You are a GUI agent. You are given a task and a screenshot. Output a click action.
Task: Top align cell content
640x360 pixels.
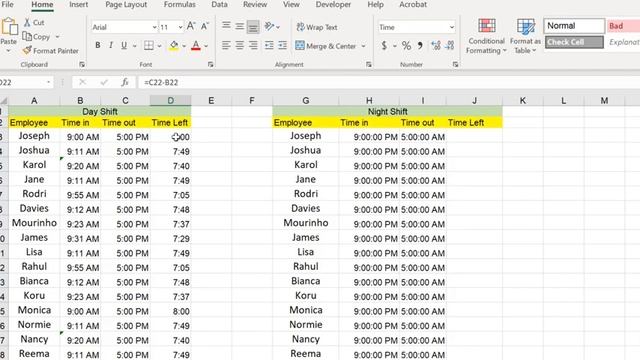[x=226, y=27]
